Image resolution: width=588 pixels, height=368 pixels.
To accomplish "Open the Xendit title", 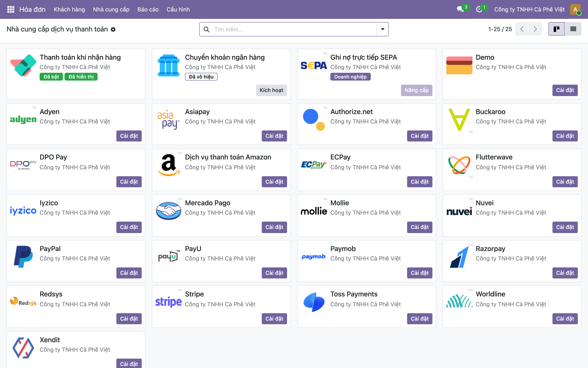I will (50, 340).
